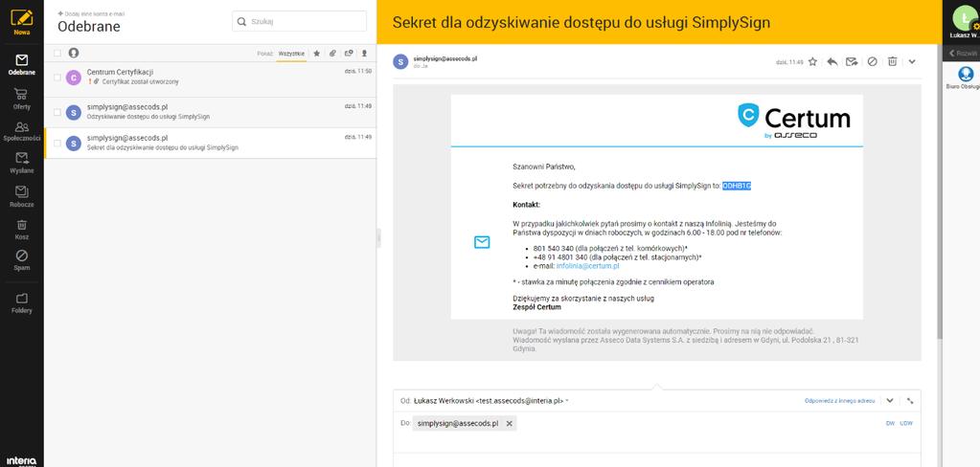
Task: Collapse the message list via its edge handle
Action: 378,238
